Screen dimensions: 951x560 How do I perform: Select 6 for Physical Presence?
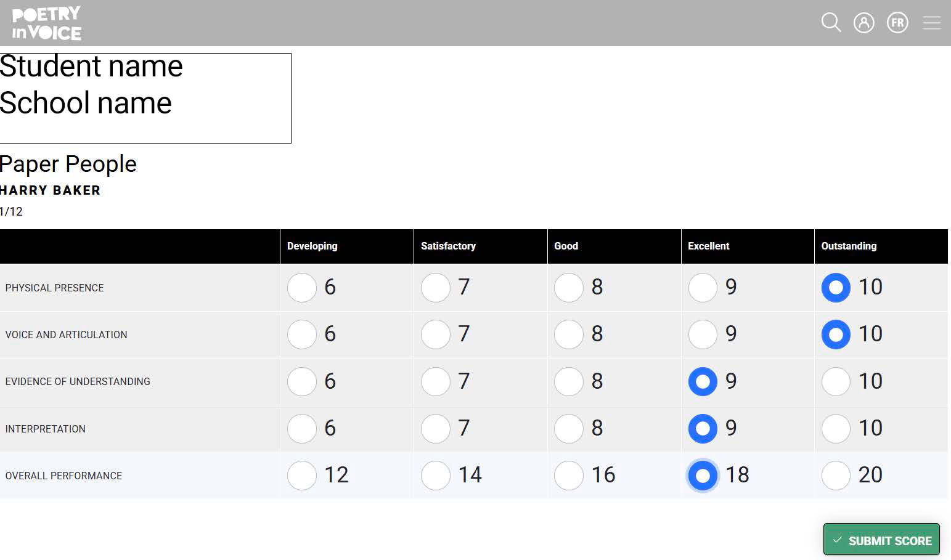pyautogui.click(x=302, y=288)
